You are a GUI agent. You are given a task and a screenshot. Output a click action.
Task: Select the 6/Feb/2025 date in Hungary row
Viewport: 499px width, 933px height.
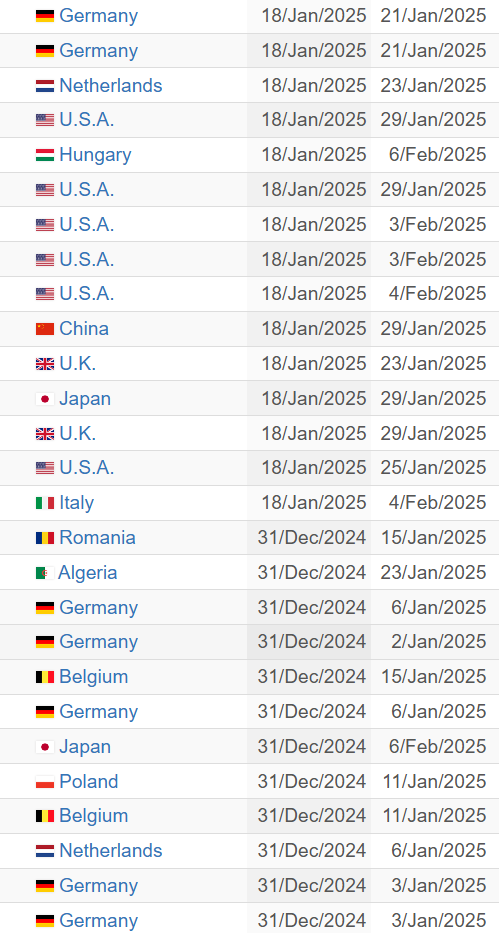coord(438,155)
